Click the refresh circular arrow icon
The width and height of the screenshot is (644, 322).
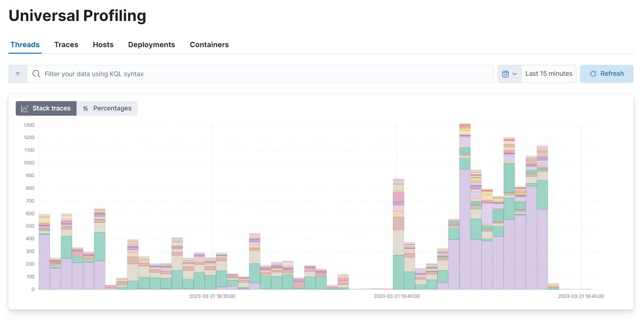[x=593, y=74]
